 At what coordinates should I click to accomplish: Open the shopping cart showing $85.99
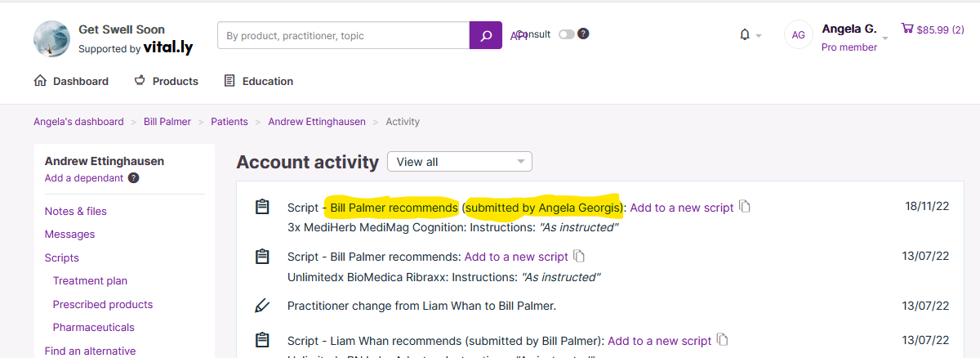click(x=932, y=29)
